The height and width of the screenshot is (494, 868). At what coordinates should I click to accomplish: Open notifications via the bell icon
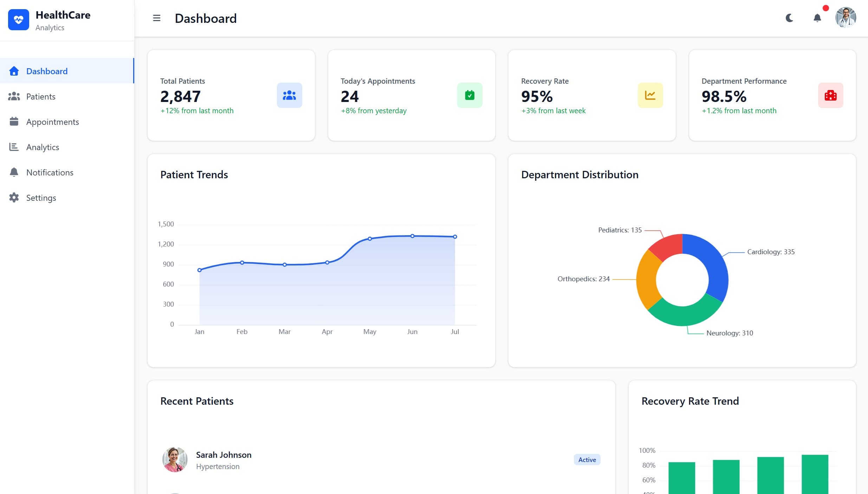817,18
